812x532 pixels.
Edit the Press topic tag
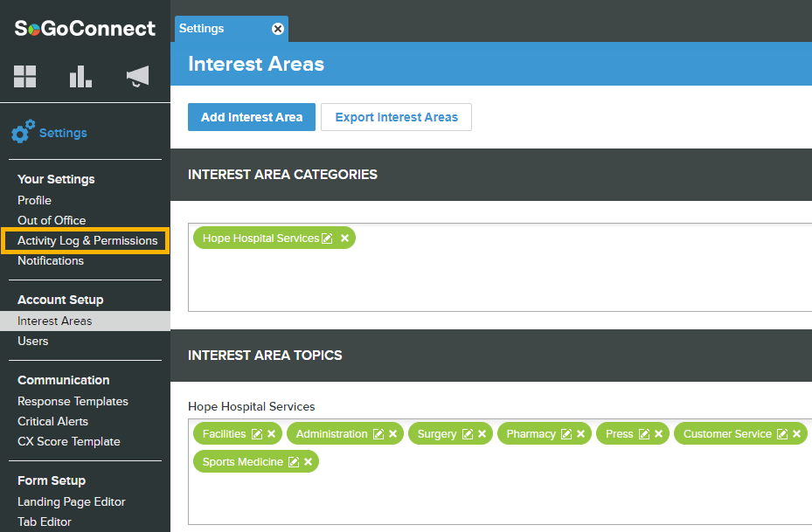pos(644,434)
